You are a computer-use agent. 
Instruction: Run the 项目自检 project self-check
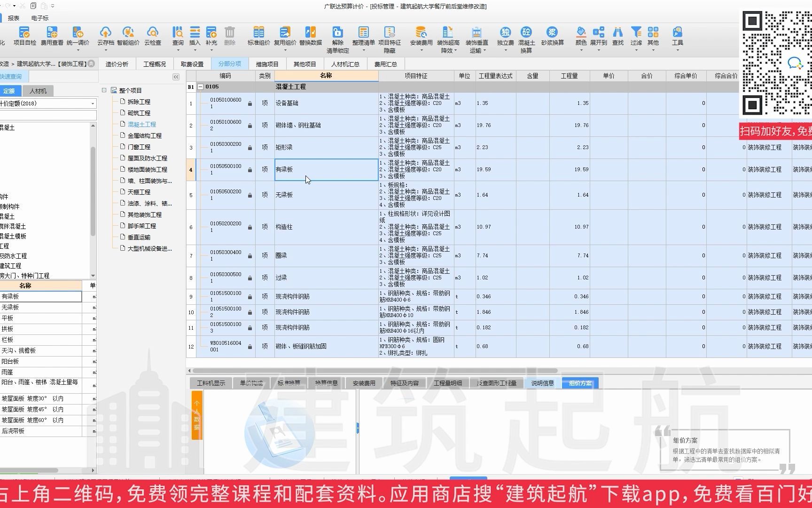pyautogui.click(x=24, y=36)
